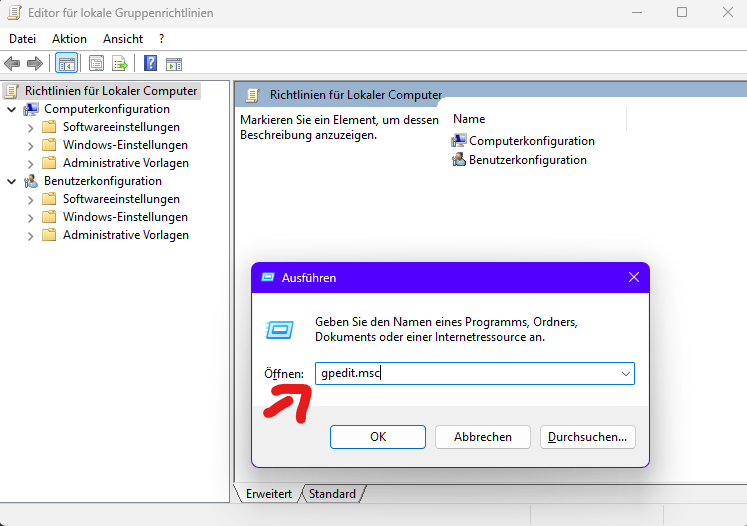
Task: Open the Aktion menu
Action: pos(69,39)
